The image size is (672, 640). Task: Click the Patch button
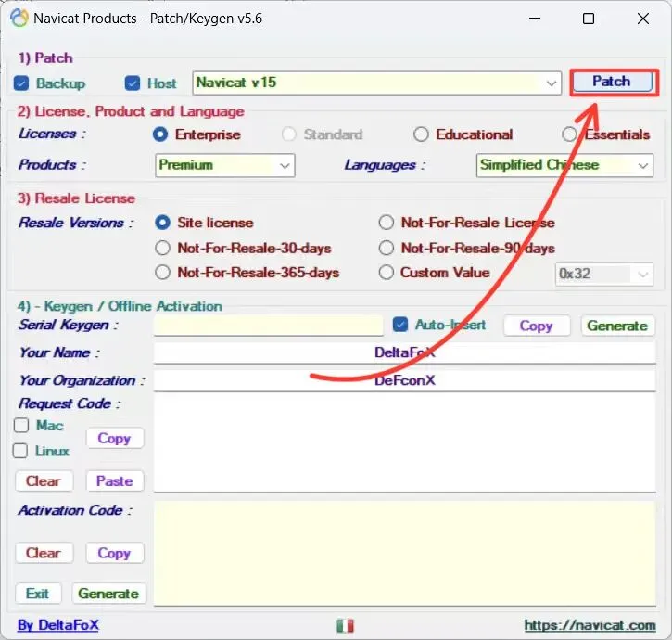tap(612, 82)
